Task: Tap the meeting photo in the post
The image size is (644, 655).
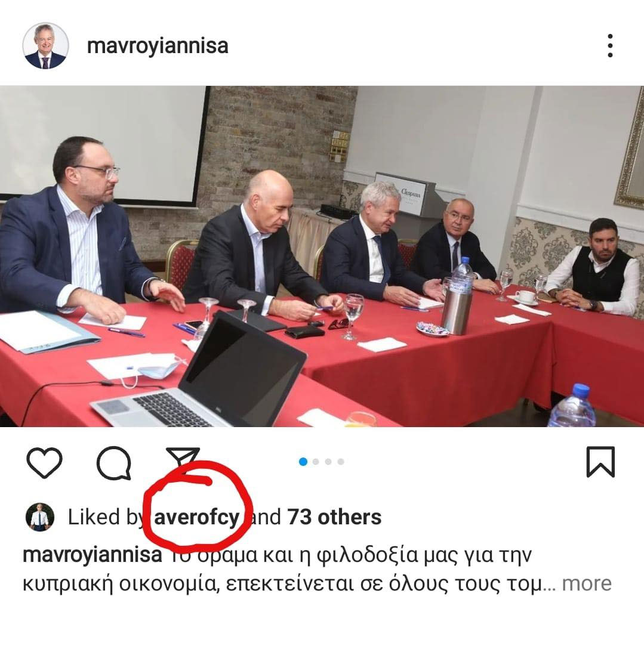Action: point(322,256)
